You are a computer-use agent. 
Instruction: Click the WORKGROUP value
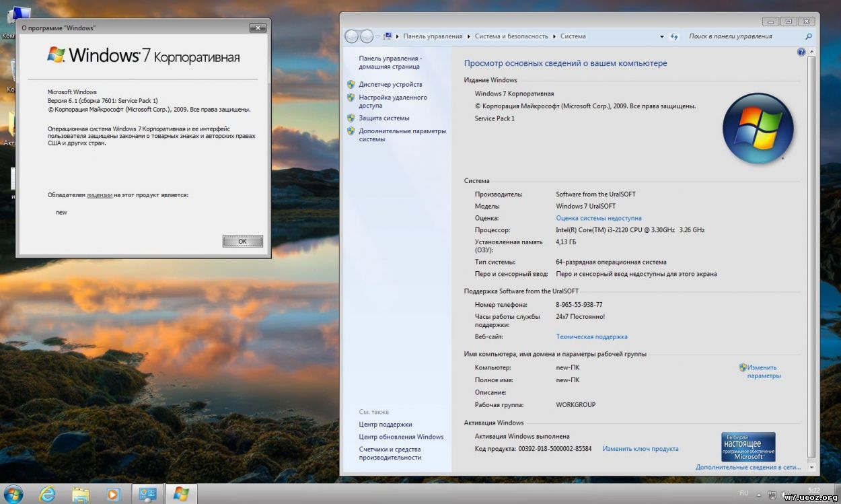[x=576, y=405]
